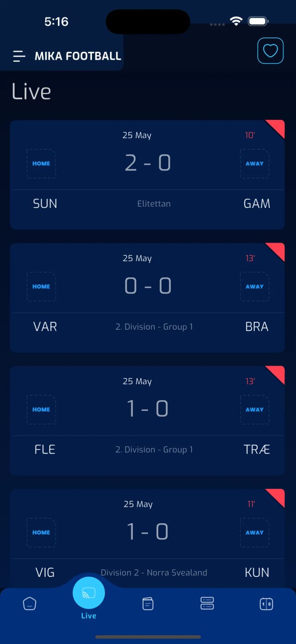Tap VAR home team logo placeholder
This screenshot has width=296, height=644.
41,287
